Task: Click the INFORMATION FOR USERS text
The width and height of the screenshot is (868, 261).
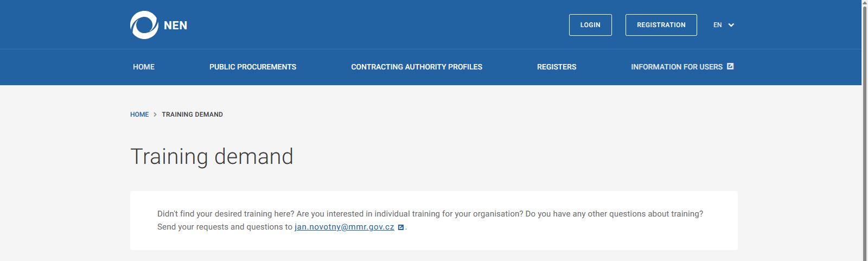Action: click(676, 67)
